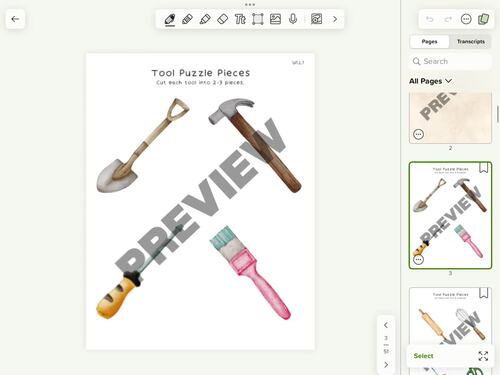Viewport: 500px width, 375px height.
Task: Click the Tool Puzzle Pieces title
Action: 201,73
